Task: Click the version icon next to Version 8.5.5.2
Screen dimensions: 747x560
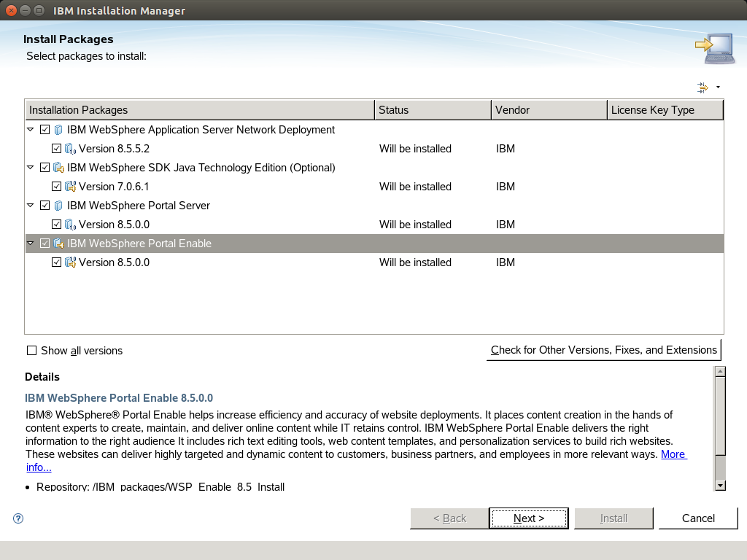Action: (70, 149)
